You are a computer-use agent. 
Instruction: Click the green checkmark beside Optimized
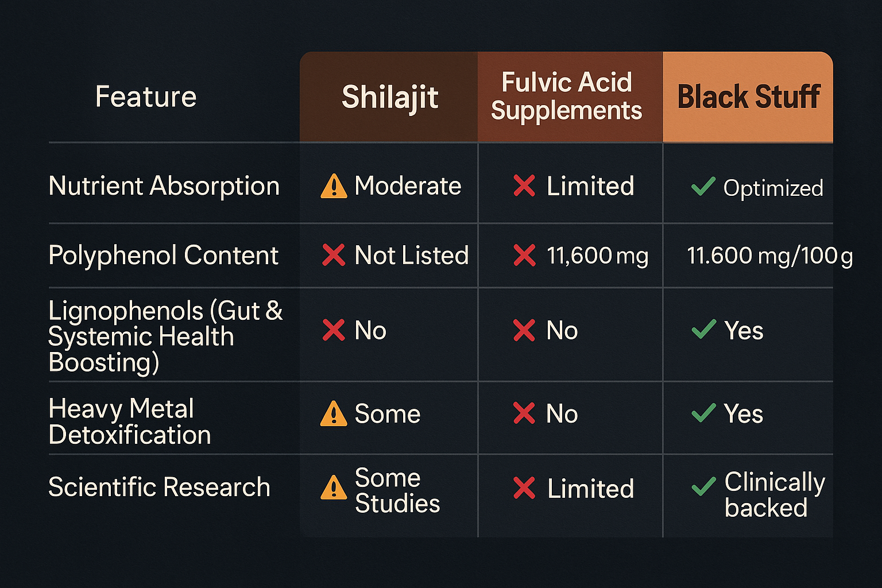coord(703,186)
